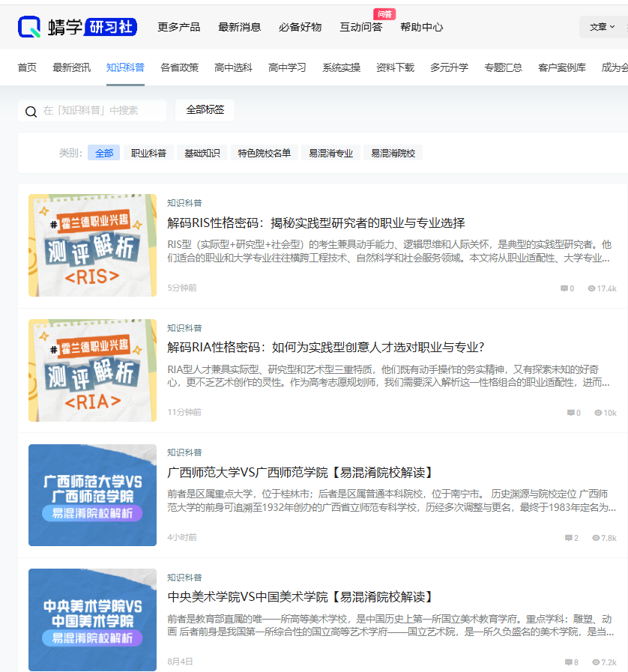Image resolution: width=628 pixels, height=672 pixels.
Task: Open 互动问答 in top navigation
Action: click(361, 27)
